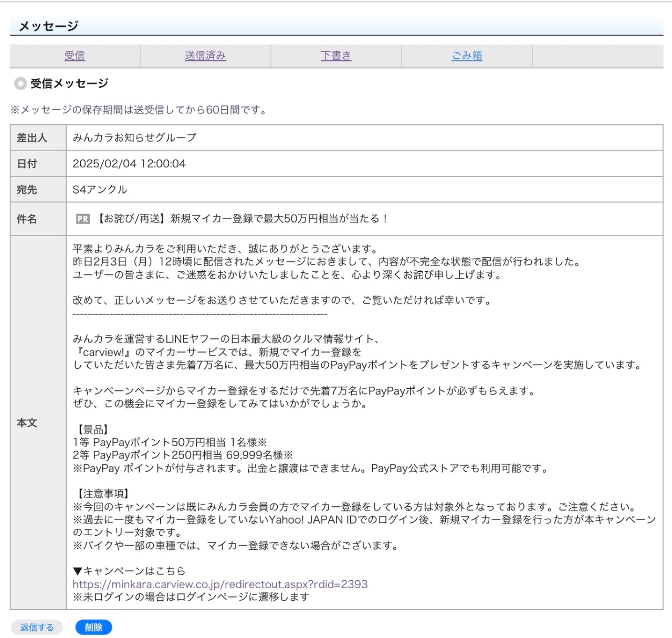Click the 差出人 row label
672x638 pixels.
31,137
